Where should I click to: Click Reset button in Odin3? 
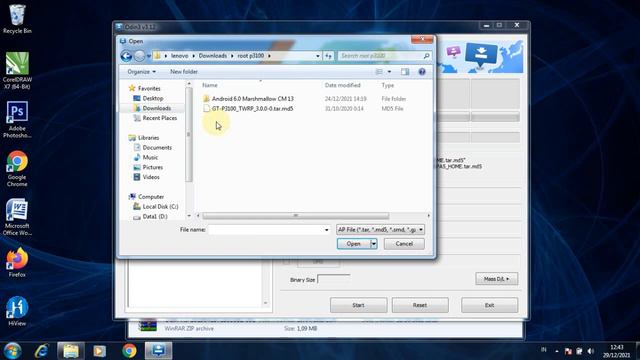coord(420,305)
